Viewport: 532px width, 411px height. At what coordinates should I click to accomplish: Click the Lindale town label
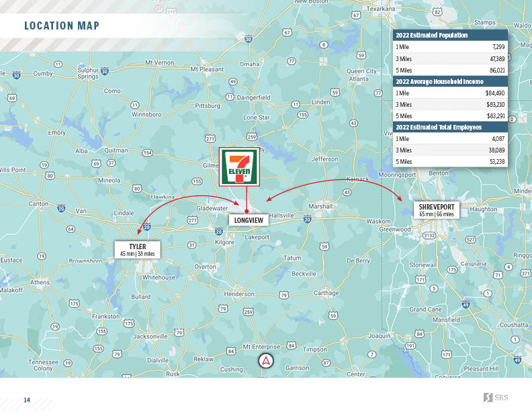(x=124, y=213)
